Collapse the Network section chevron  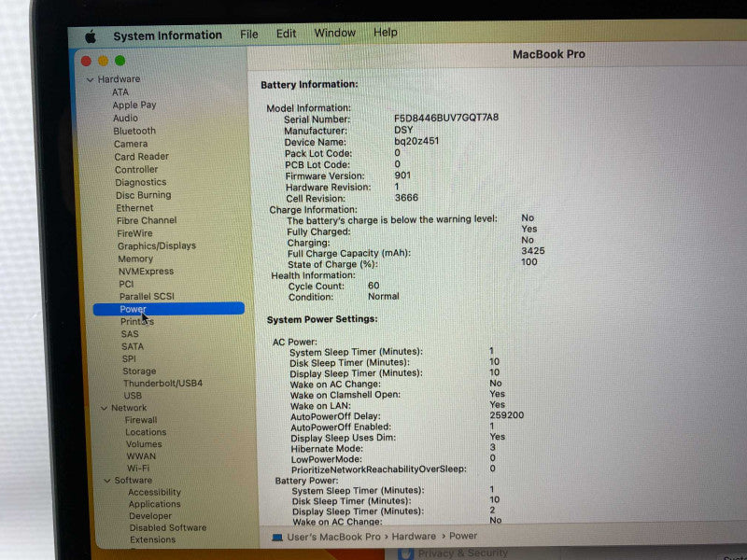[x=104, y=408]
